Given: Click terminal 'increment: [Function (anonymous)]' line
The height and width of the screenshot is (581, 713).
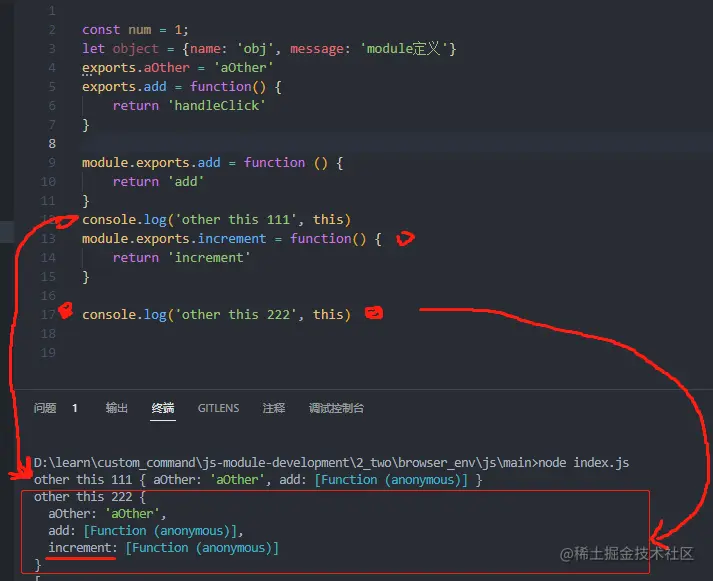Looking at the screenshot, I should point(164,548).
